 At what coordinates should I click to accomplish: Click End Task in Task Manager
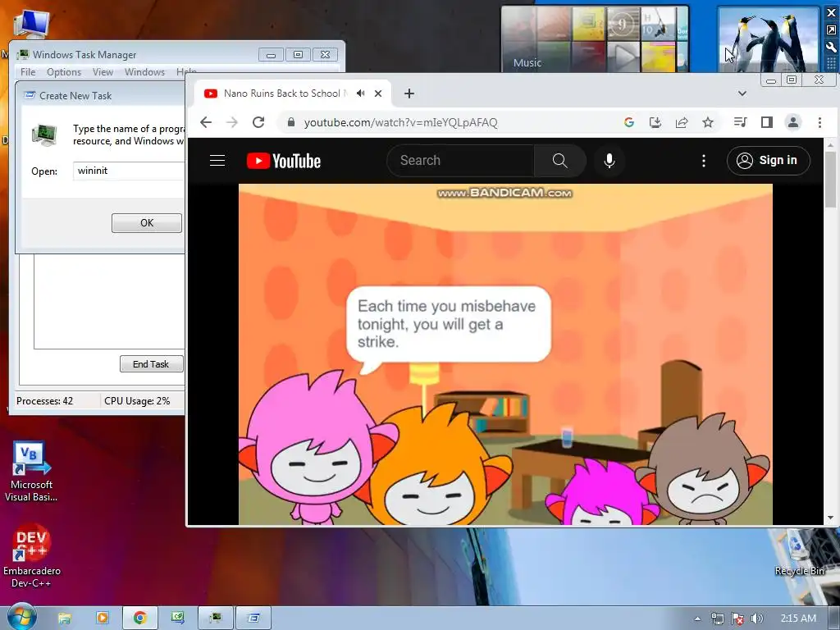click(151, 363)
